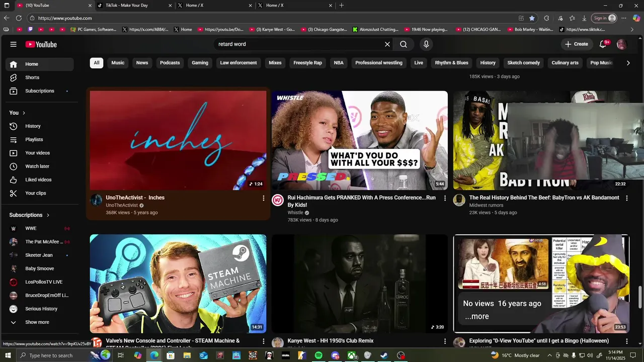Open History in the sidebar

[x=39, y=126]
